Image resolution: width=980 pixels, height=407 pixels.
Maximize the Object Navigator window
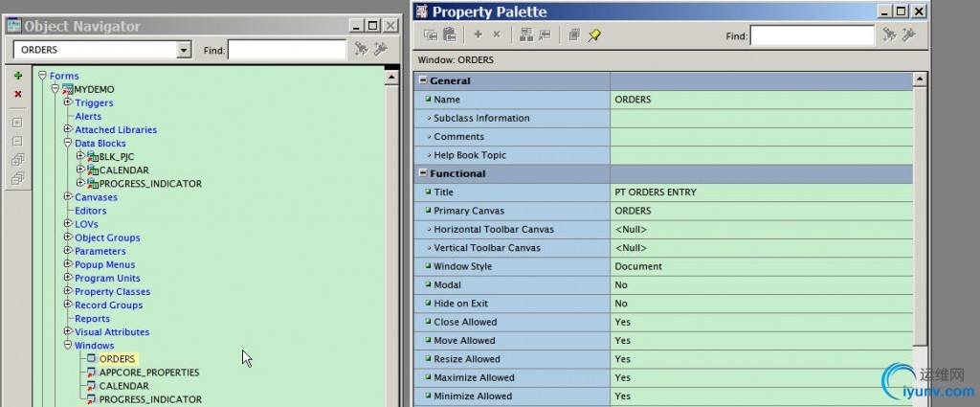tap(373, 26)
